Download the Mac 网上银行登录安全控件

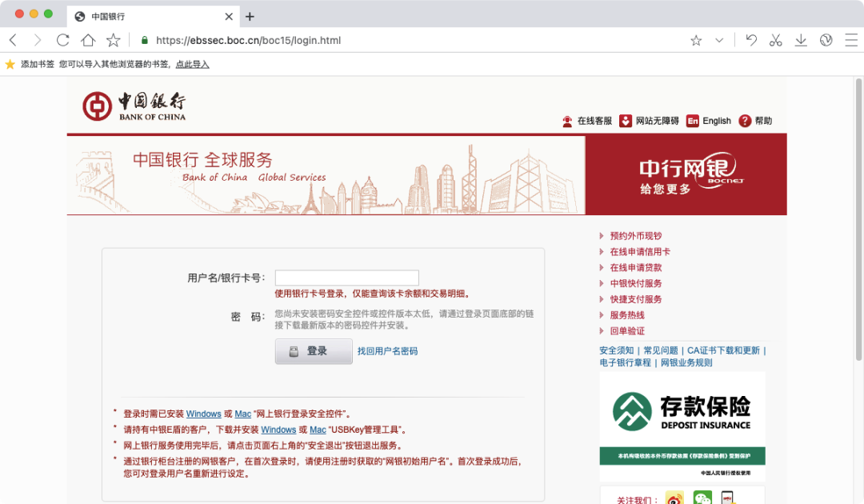click(x=243, y=414)
